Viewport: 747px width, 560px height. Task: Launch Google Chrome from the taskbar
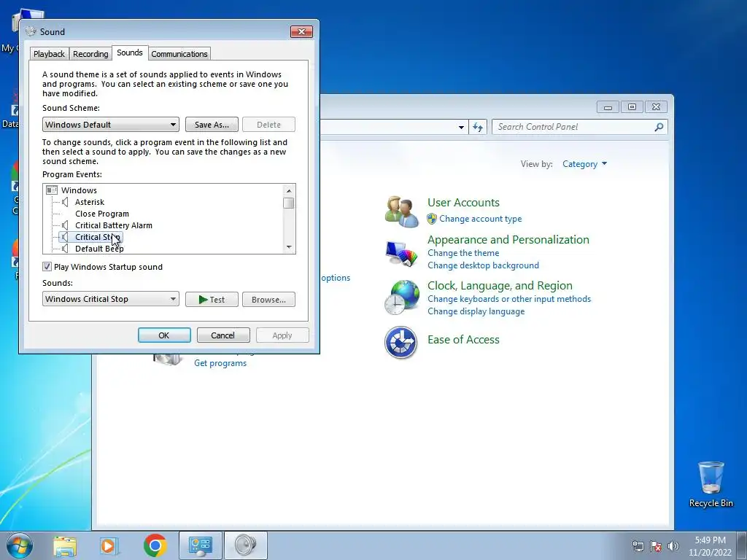(155, 545)
